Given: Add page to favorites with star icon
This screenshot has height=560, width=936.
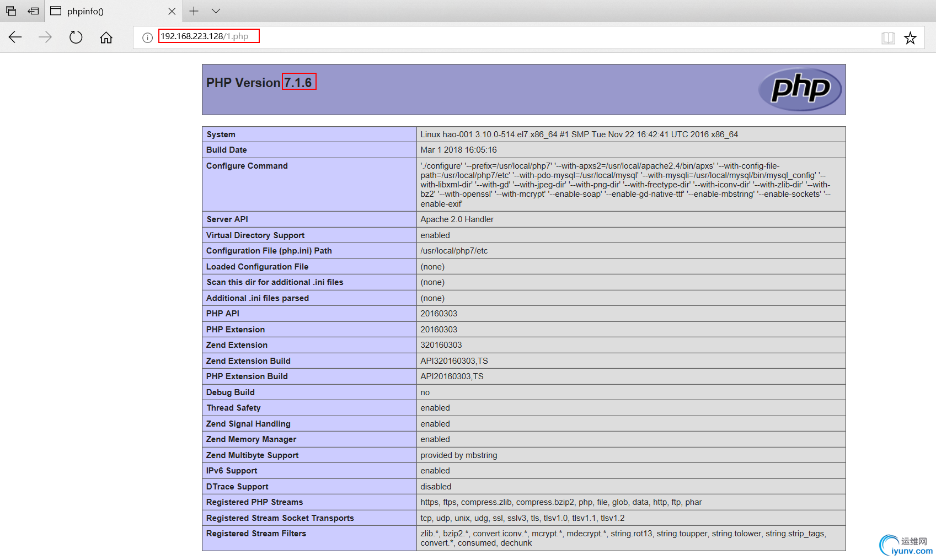Looking at the screenshot, I should coord(910,37).
